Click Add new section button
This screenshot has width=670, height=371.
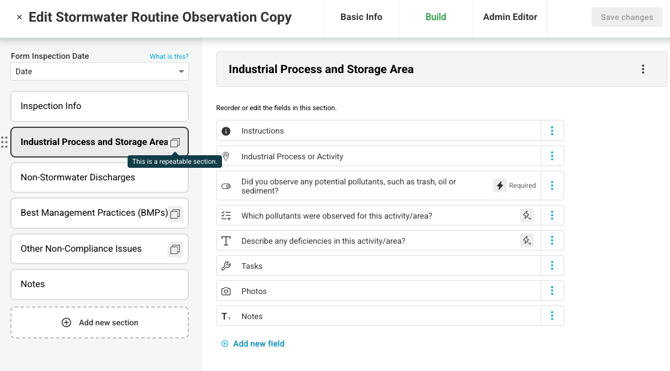pyautogui.click(x=100, y=323)
